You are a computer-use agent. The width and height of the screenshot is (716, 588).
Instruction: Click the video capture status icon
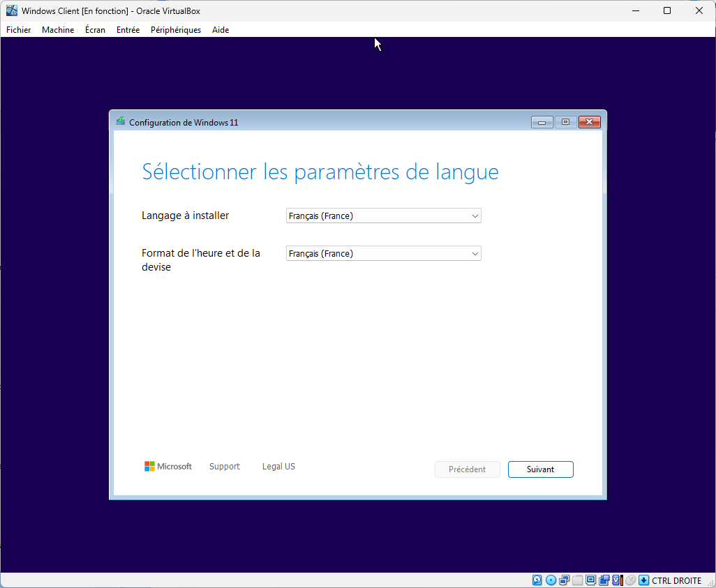[604, 580]
